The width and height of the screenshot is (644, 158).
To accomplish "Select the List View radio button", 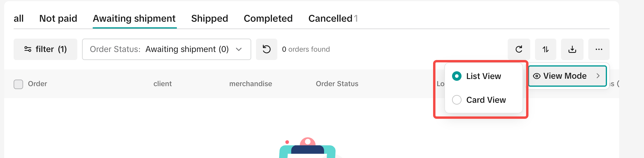I will 457,76.
